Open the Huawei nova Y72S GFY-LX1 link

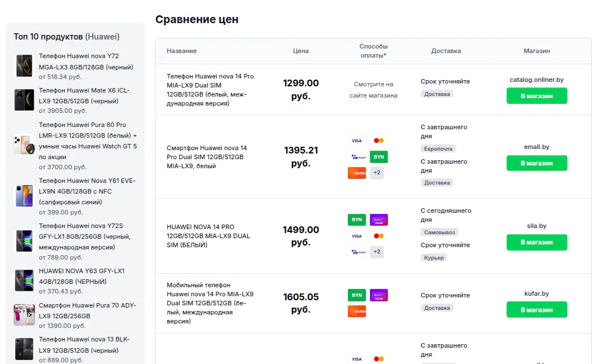pos(85,236)
